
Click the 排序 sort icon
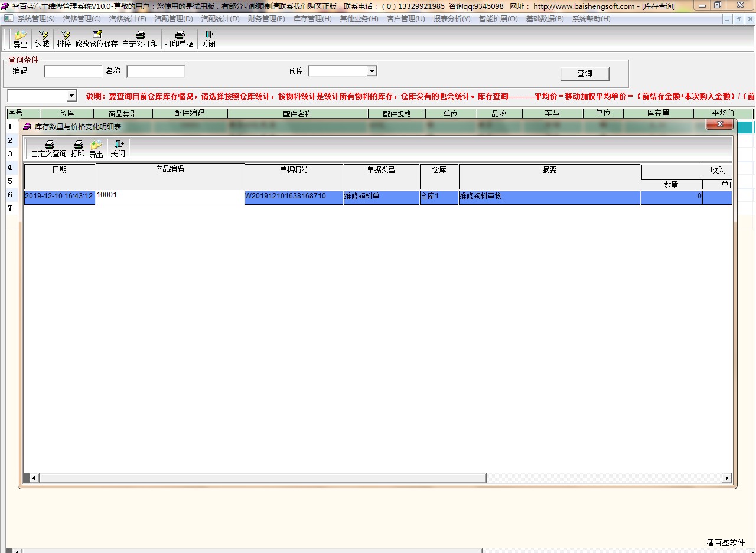click(x=64, y=35)
